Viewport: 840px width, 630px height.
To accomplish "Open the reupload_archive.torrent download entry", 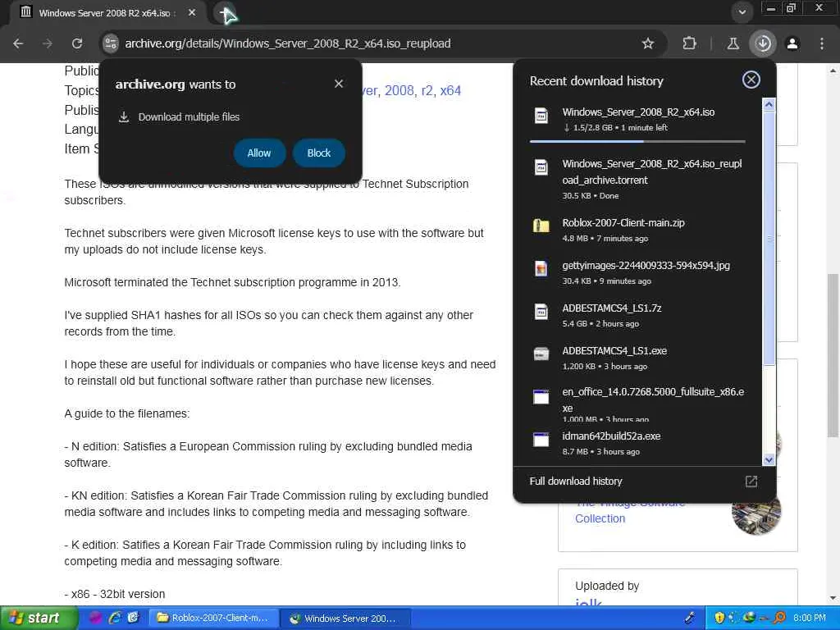I will click(637, 179).
